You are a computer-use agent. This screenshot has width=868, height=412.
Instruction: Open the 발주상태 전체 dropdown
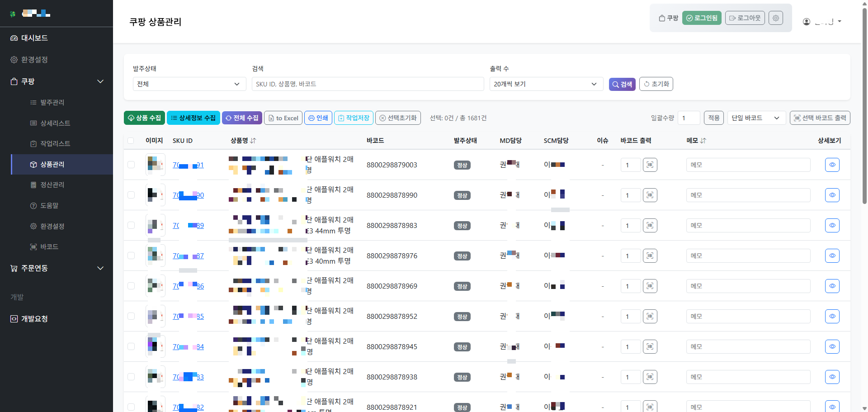click(189, 84)
